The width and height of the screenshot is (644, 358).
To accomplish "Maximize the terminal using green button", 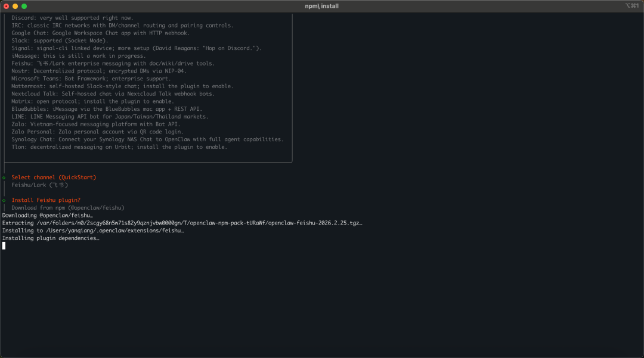I will point(24,6).
